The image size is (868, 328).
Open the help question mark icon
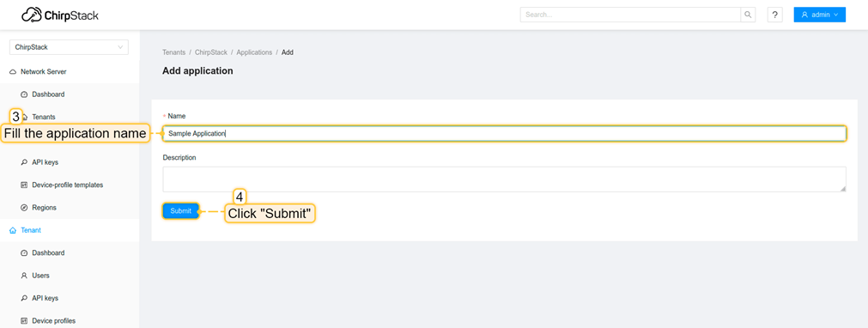(x=774, y=15)
